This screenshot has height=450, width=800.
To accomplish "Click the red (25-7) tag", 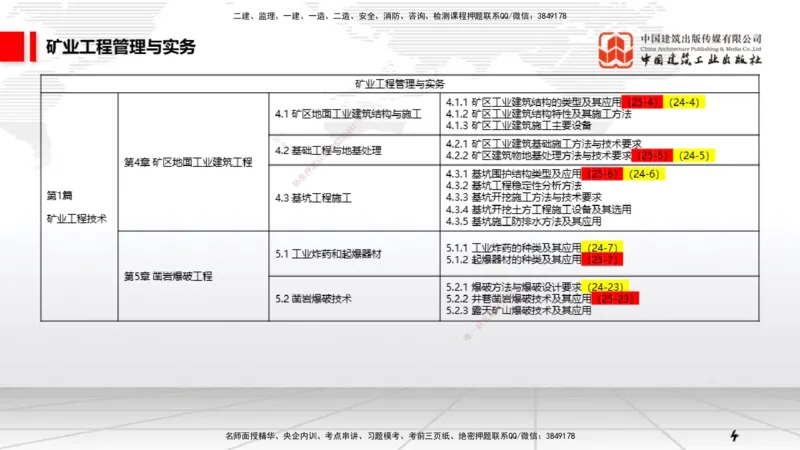I will click(603, 260).
